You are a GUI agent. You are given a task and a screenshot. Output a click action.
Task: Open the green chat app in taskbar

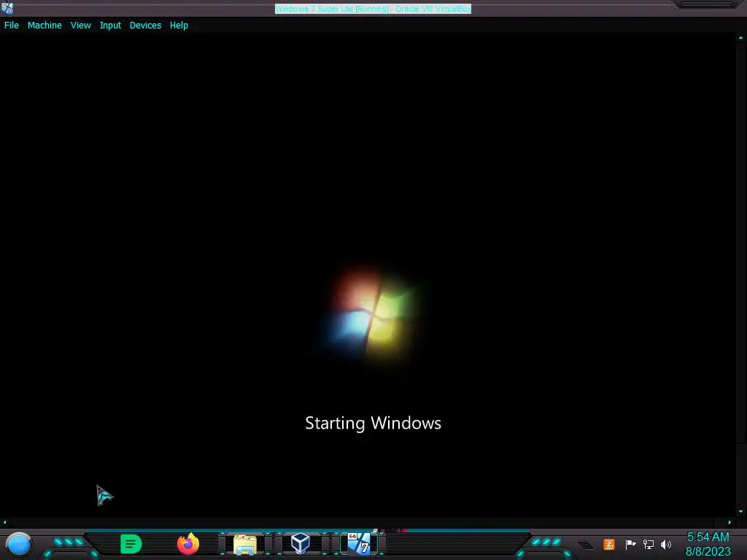click(131, 544)
